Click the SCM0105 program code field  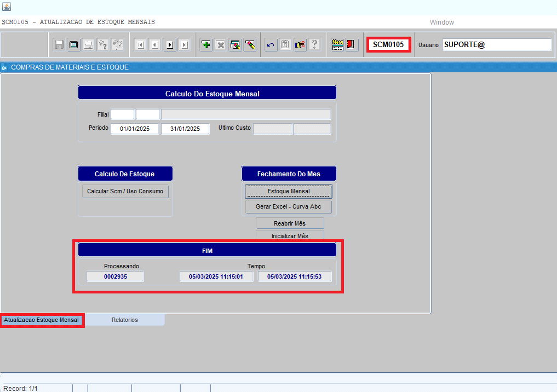coord(389,45)
